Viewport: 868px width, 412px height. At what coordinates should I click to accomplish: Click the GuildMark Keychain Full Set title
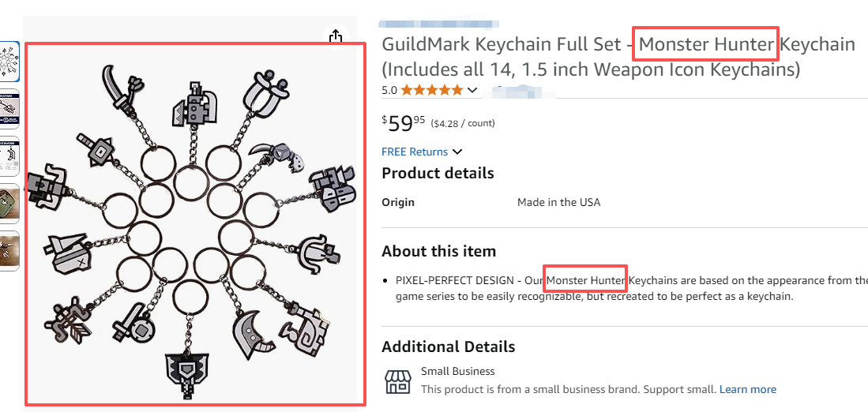pos(505,44)
